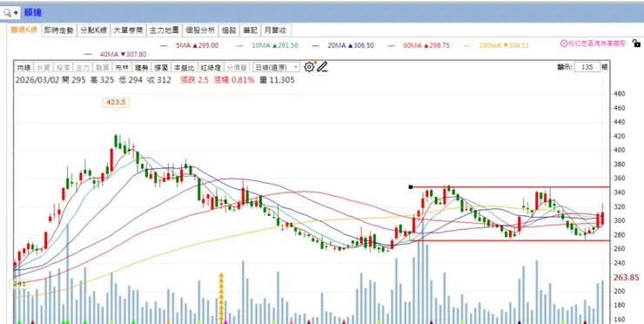
Task: Click the 40MA ▼307.80 legend text
Action: click(123, 54)
